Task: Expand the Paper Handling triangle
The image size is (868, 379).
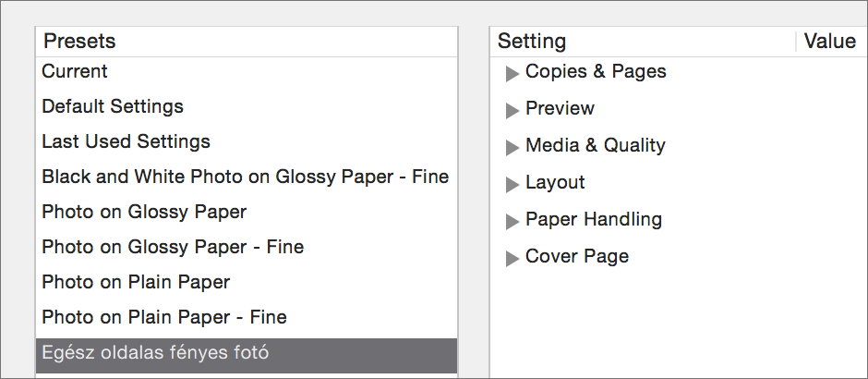Action: [x=512, y=222]
